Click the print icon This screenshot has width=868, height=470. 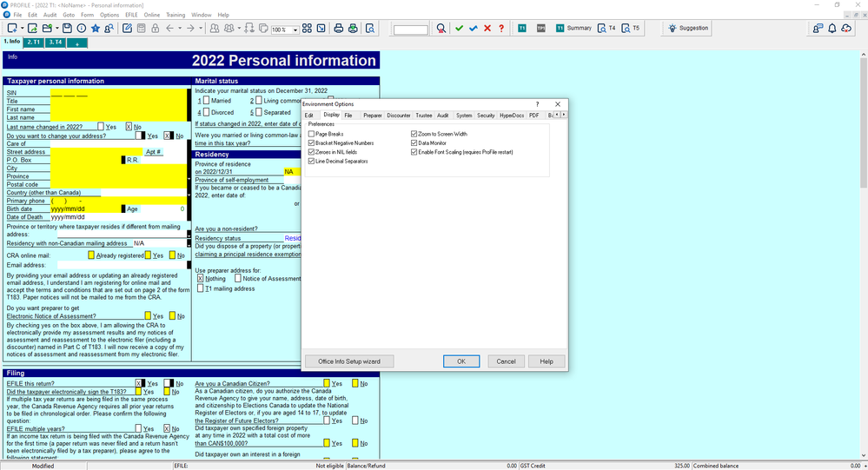[x=338, y=28]
